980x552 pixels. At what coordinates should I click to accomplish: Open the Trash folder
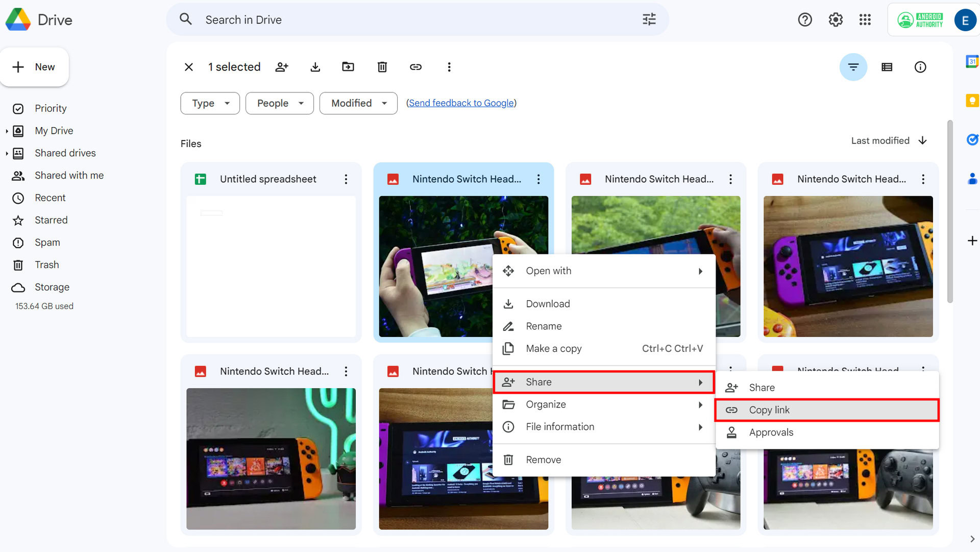(x=47, y=265)
